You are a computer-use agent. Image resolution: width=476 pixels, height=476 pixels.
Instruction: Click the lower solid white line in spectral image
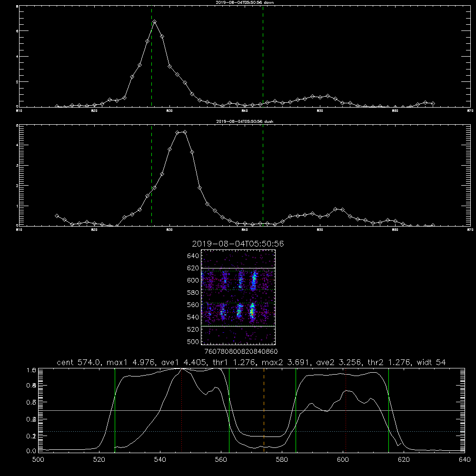click(238, 326)
